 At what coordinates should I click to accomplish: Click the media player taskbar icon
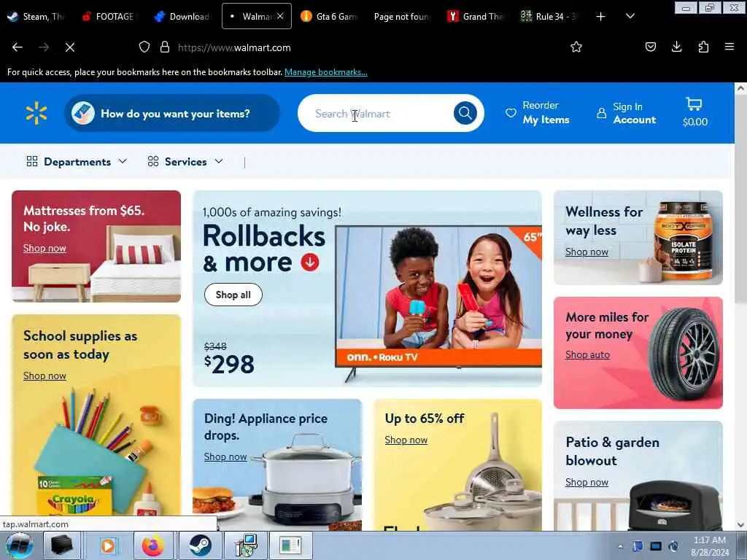[x=108, y=545]
